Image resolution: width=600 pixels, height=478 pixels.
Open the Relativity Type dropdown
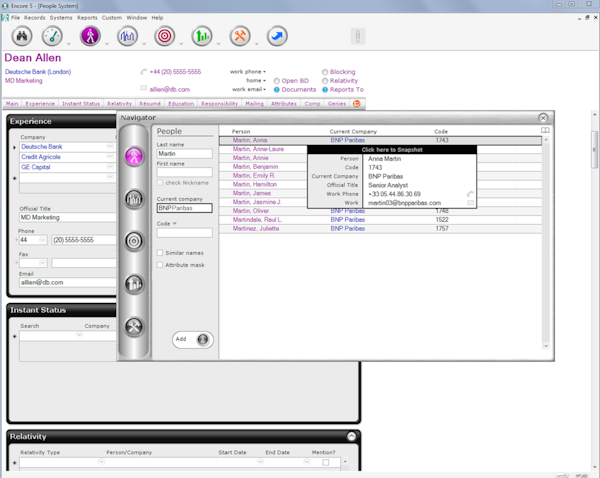pos(101,462)
